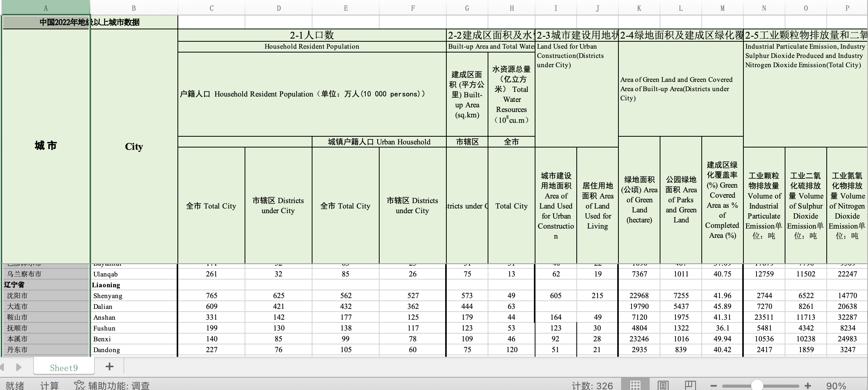868x390 pixels.
Task: Select the 鞍山市 cell
Action: point(46,317)
